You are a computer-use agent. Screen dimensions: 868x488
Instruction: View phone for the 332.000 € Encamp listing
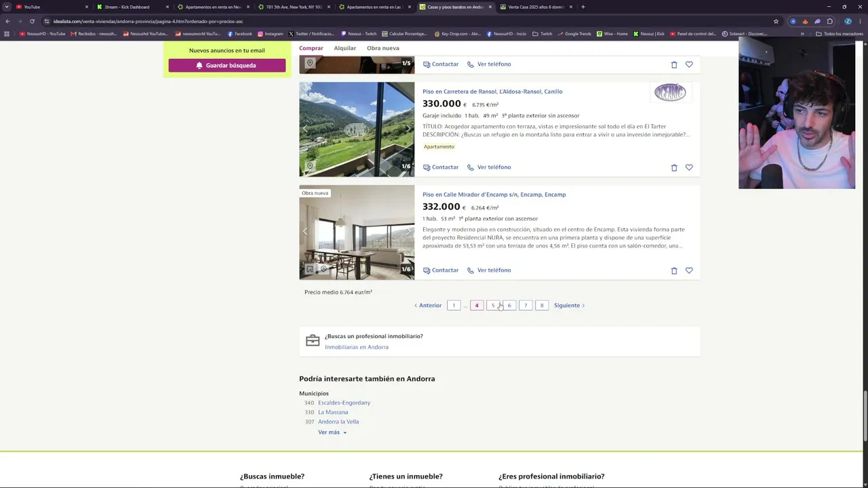click(489, 270)
